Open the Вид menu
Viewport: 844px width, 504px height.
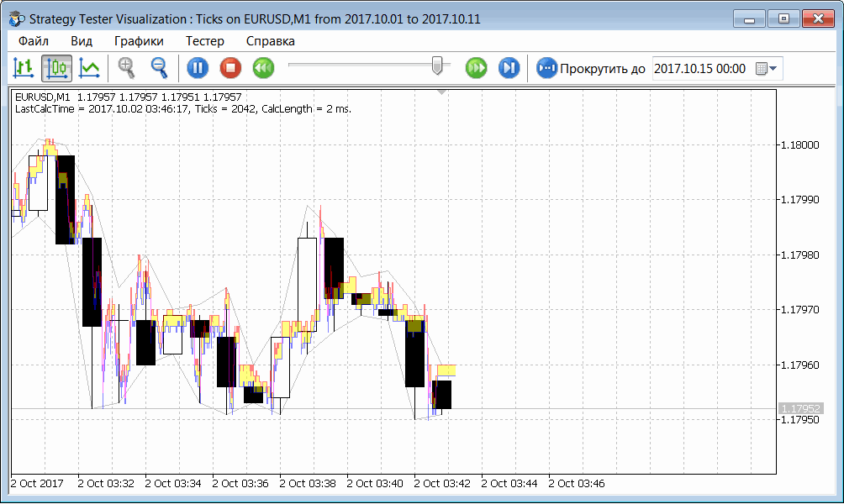click(x=82, y=41)
